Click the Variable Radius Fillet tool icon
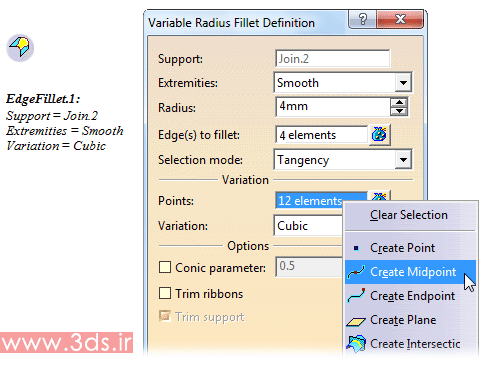 [x=20, y=48]
